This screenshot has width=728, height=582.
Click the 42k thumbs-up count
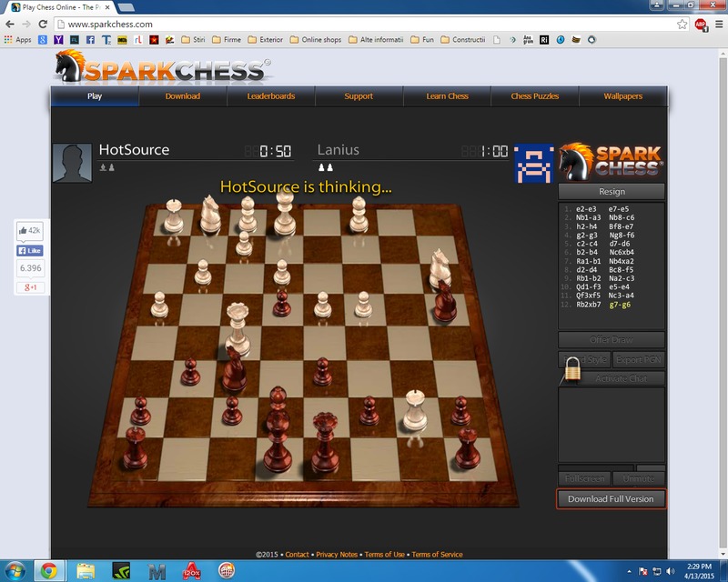(x=30, y=231)
